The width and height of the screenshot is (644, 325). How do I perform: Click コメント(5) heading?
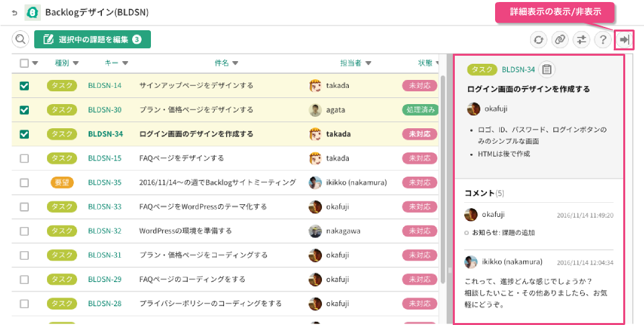(484, 193)
